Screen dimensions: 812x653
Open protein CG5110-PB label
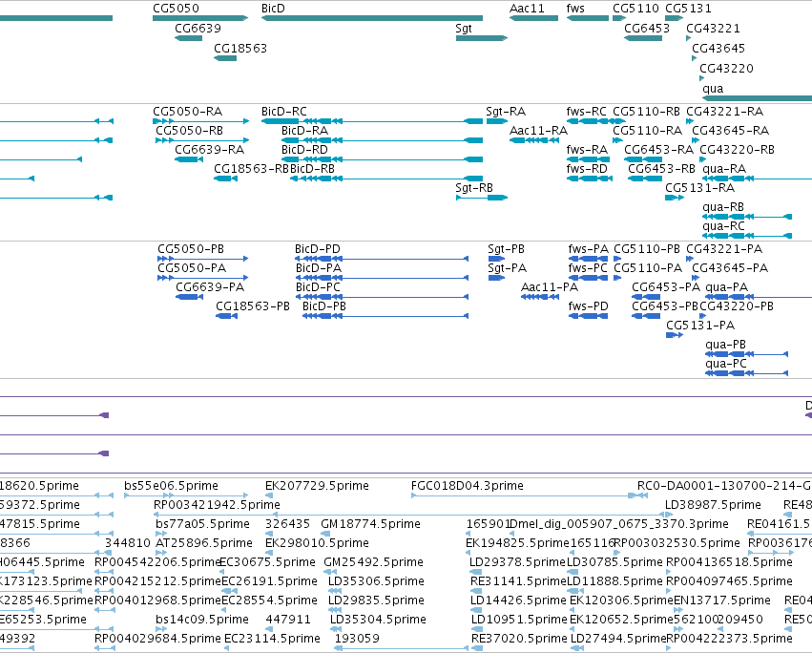[x=647, y=249]
